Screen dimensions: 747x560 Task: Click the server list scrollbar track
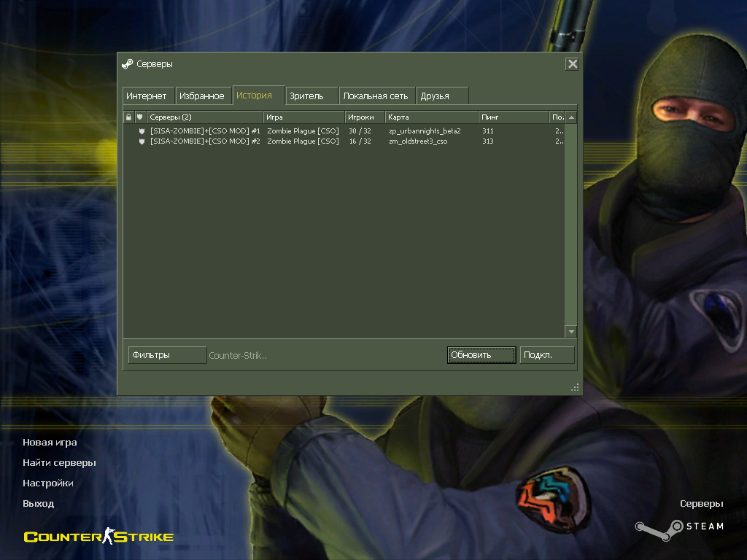[571, 225]
